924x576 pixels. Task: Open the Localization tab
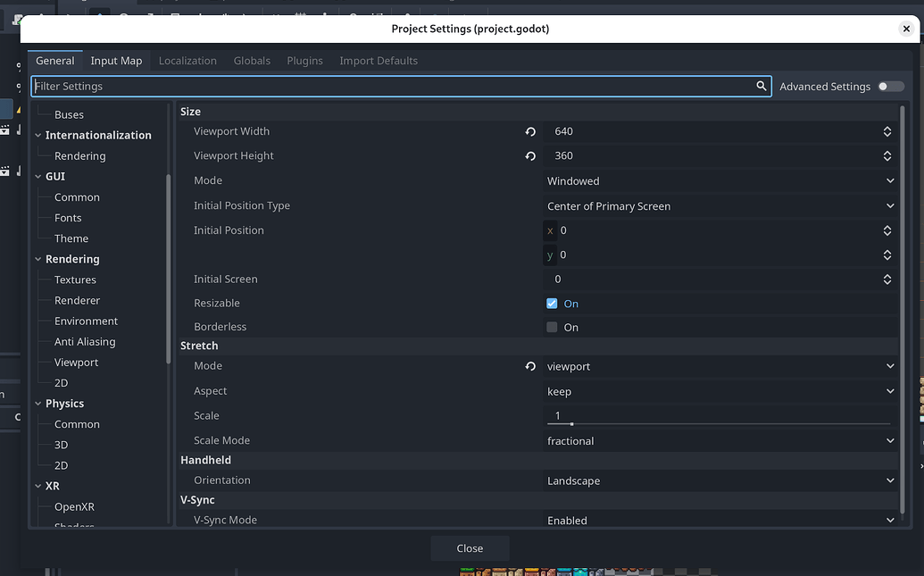pos(187,60)
